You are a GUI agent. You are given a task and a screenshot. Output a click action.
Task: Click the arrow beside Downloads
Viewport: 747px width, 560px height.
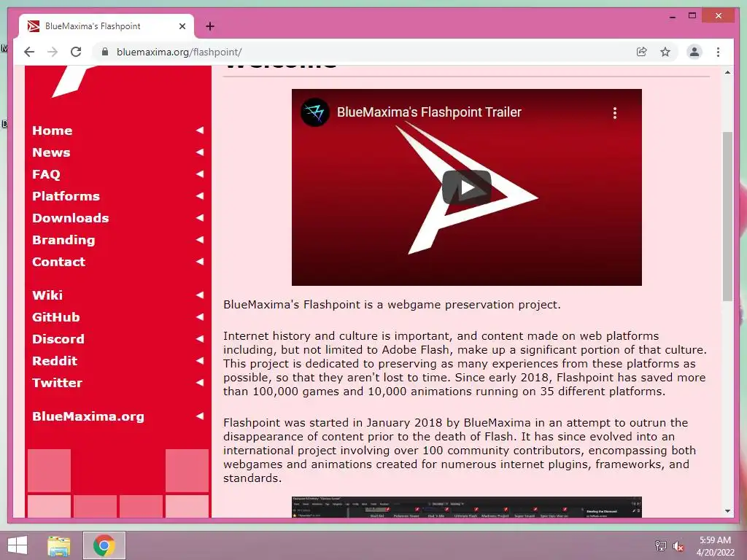pos(200,218)
